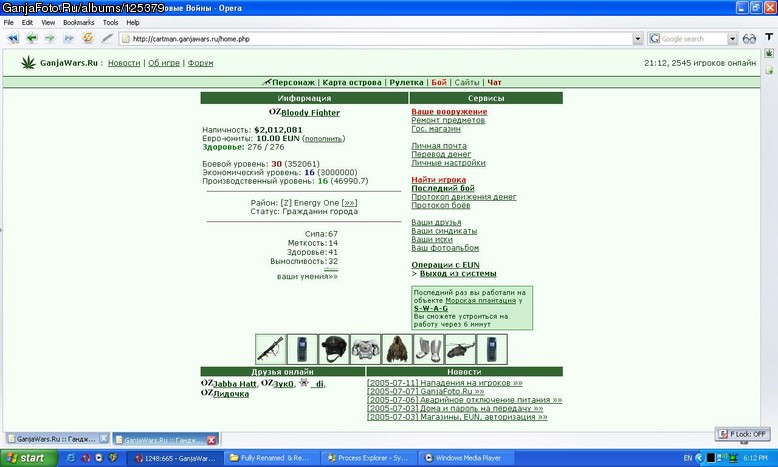Click Internet Explorer quick launch icon
Image resolution: width=778 pixels, height=467 pixels.
coord(71,458)
